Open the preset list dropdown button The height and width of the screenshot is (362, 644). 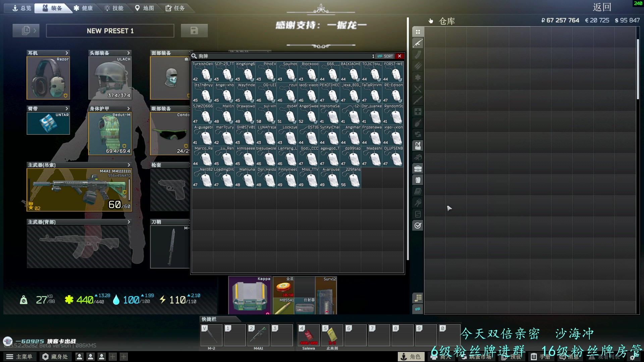click(x=26, y=31)
